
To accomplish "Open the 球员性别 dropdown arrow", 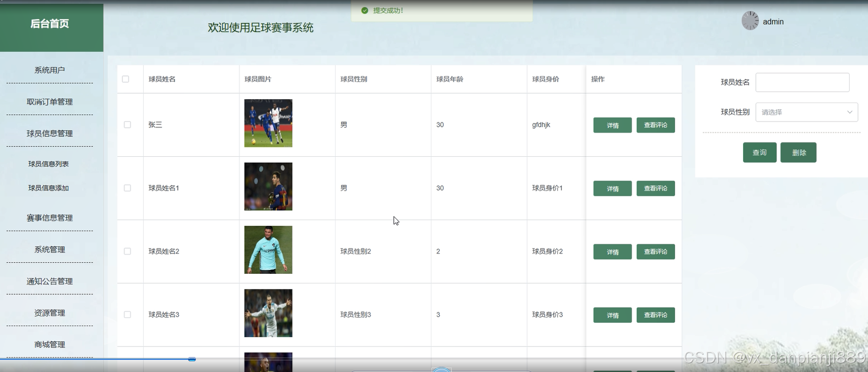I will click(850, 112).
